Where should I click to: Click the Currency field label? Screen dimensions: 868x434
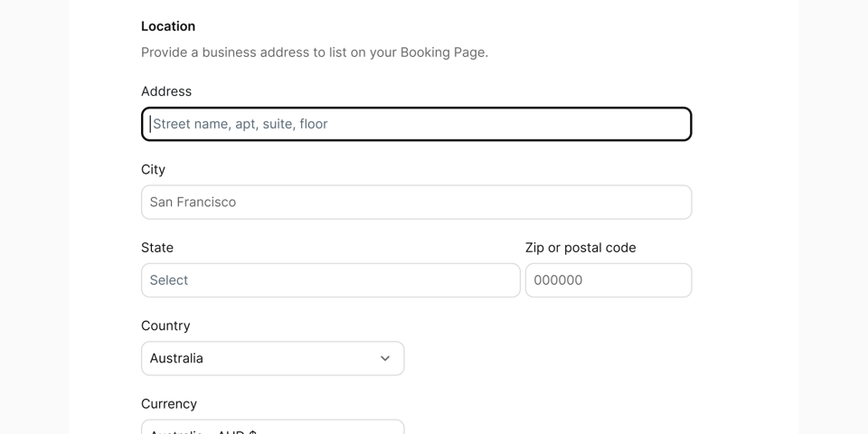coord(169,403)
